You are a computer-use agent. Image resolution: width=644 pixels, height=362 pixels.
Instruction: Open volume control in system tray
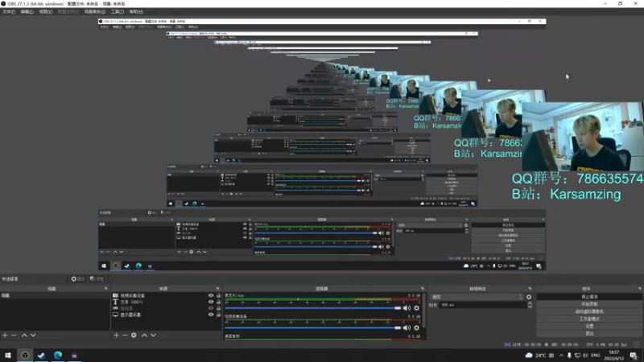click(585, 355)
